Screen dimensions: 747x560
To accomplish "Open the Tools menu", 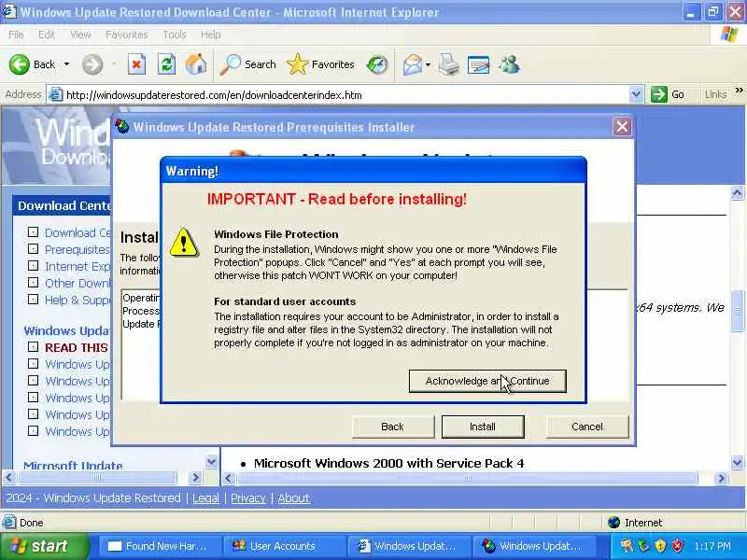I will click(x=175, y=35).
